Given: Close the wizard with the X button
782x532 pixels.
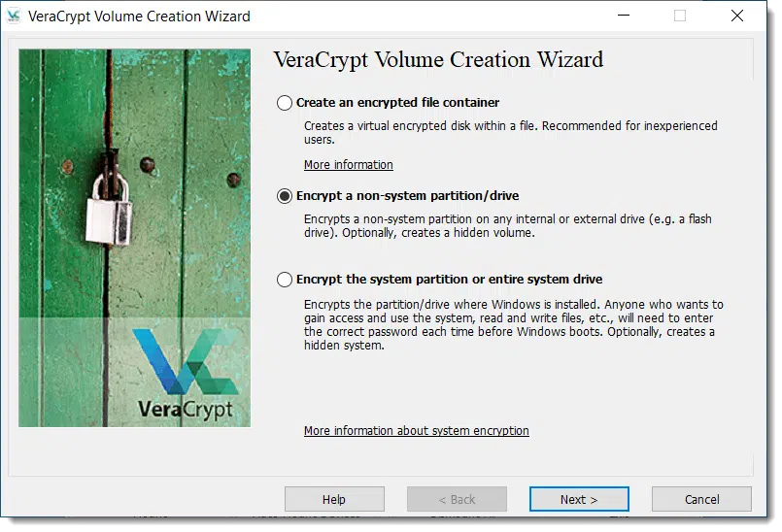Looking at the screenshot, I should pyautogui.click(x=737, y=16).
